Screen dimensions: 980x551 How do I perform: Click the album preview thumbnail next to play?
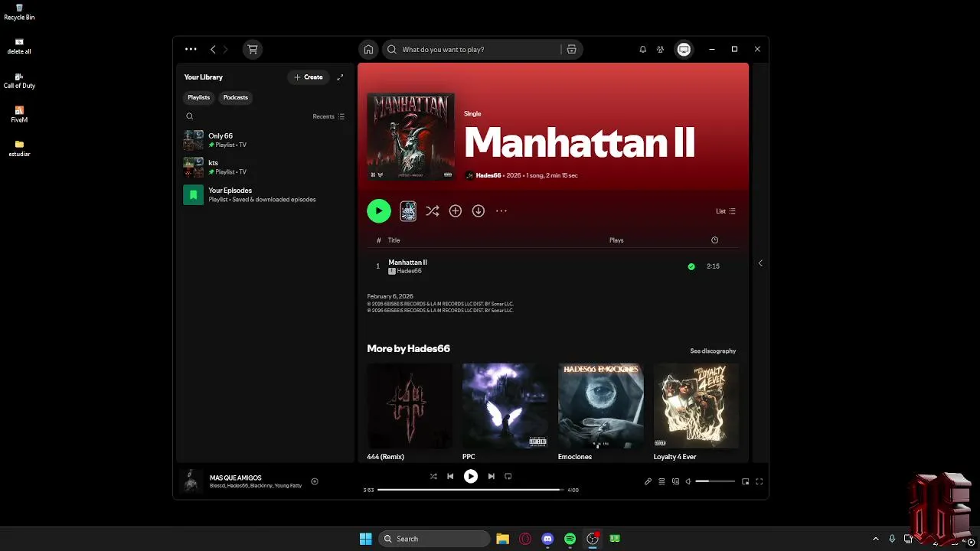[x=408, y=211]
